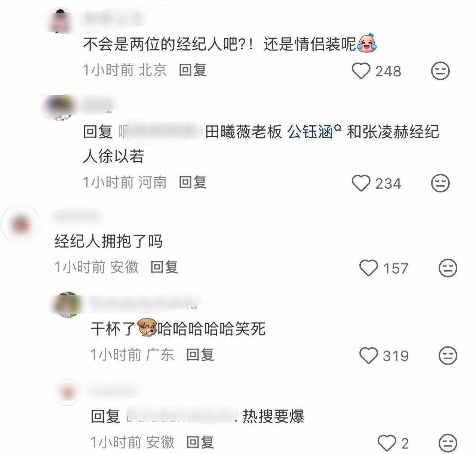Like the 热搜要爆 reply

pos(387,443)
